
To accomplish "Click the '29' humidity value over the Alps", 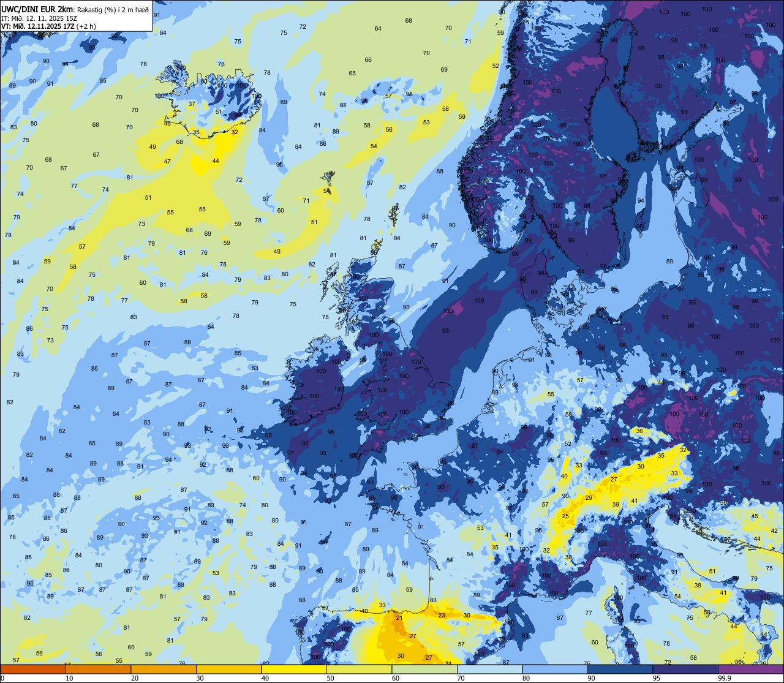I will (x=589, y=497).
